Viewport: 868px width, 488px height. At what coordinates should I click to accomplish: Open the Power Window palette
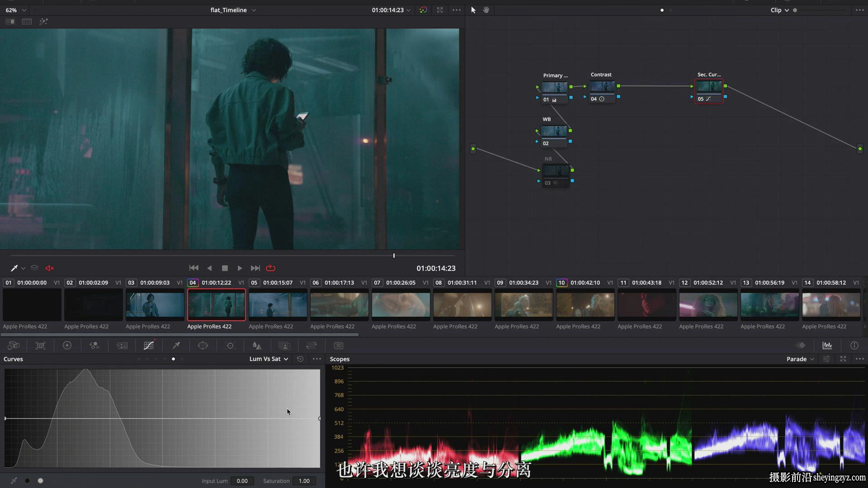tap(203, 346)
